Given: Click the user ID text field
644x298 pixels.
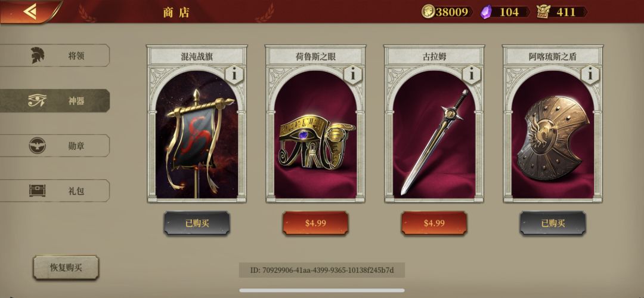Looking at the screenshot, I should pos(322,271).
